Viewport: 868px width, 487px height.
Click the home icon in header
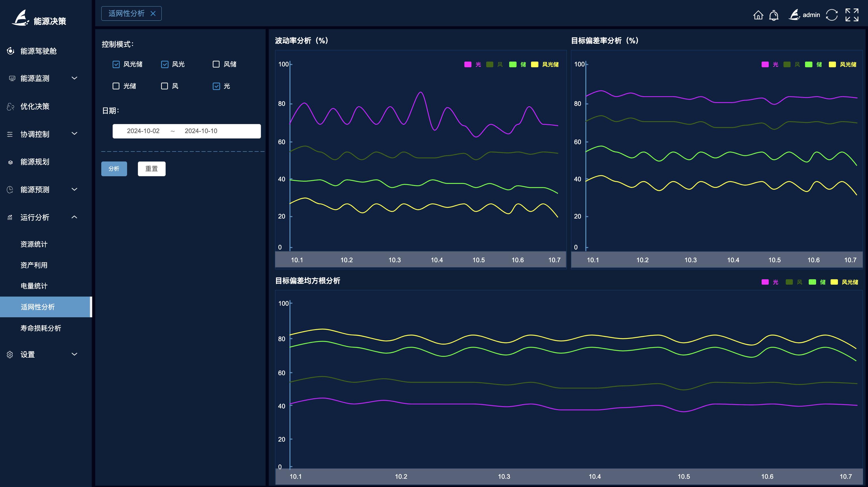pyautogui.click(x=758, y=15)
